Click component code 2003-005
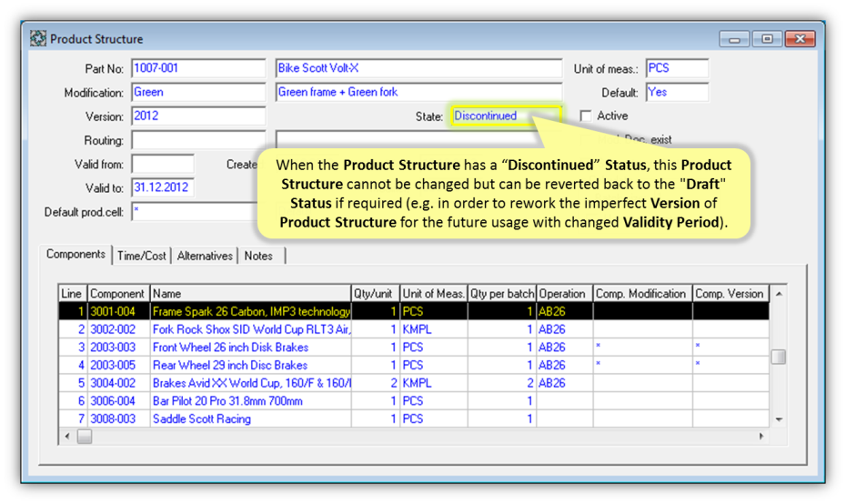Viewport: 846px width, 504px height. click(x=113, y=365)
